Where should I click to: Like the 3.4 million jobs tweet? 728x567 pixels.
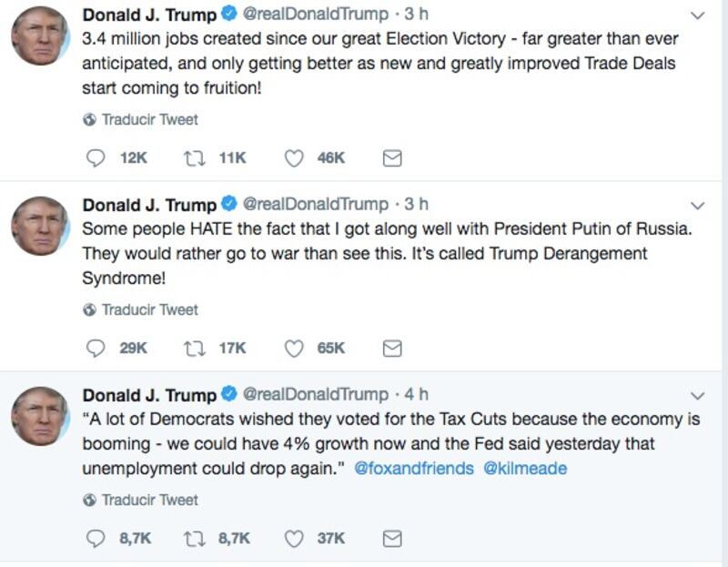(294, 158)
